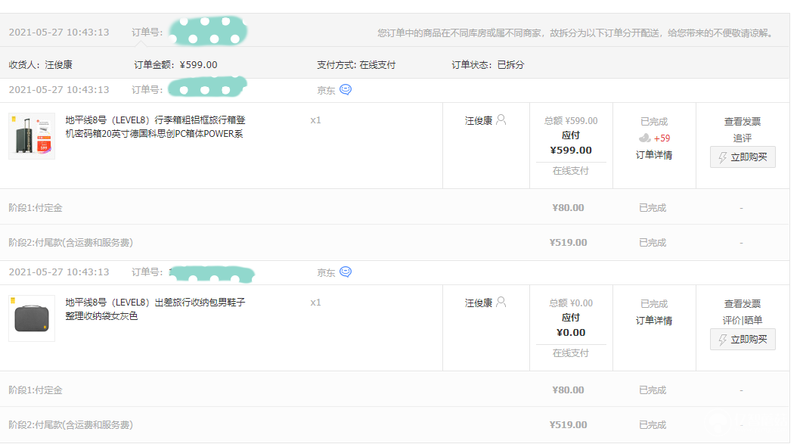Viewport: 800px width, 444px height.
Task: Click the bean points icon next to +59
Action: point(645,138)
